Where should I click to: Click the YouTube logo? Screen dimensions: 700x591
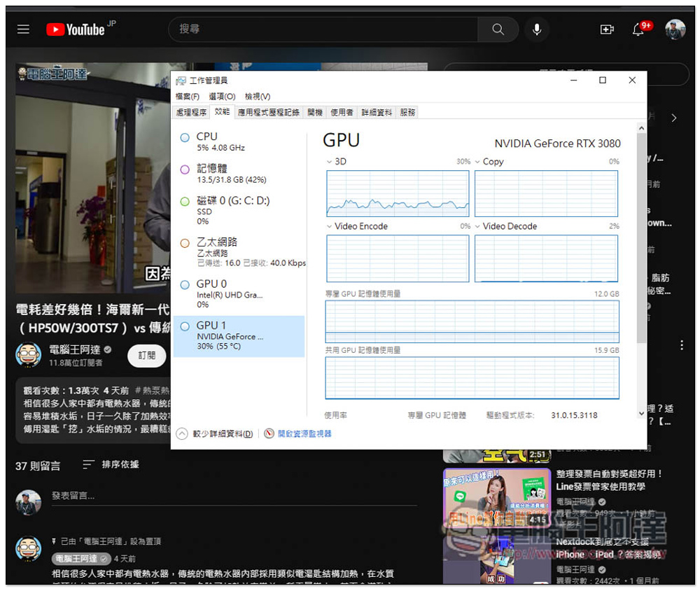point(76,29)
